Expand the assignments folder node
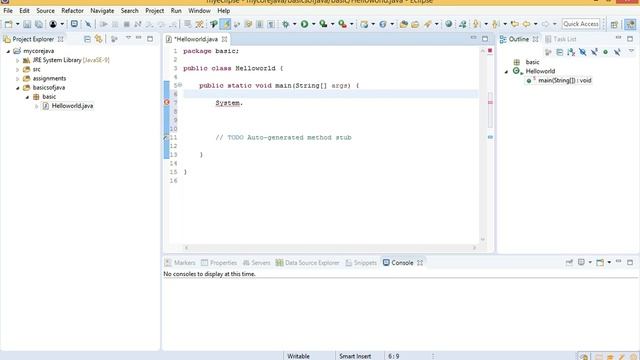The width and height of the screenshot is (640, 360). tap(18, 78)
